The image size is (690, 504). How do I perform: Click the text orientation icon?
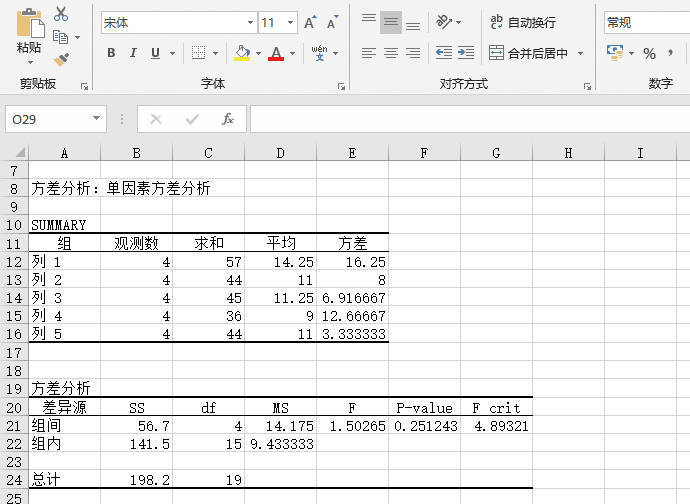tap(444, 22)
